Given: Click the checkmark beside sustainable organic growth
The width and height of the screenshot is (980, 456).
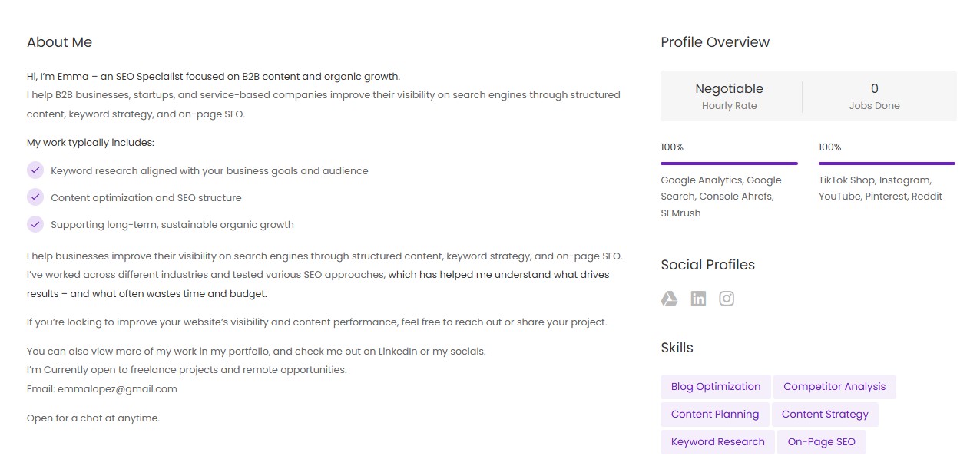Looking at the screenshot, I should (35, 224).
